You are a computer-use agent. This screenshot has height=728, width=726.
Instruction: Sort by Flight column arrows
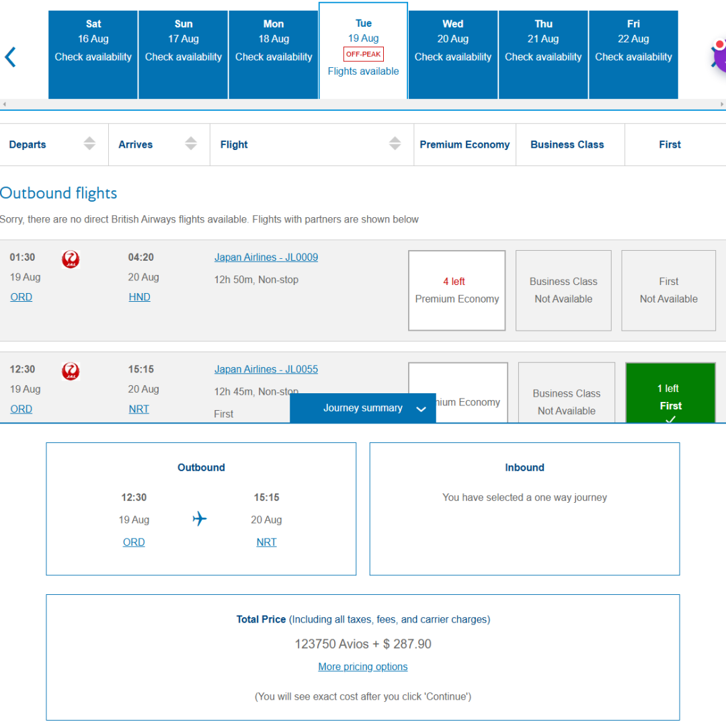coord(395,144)
